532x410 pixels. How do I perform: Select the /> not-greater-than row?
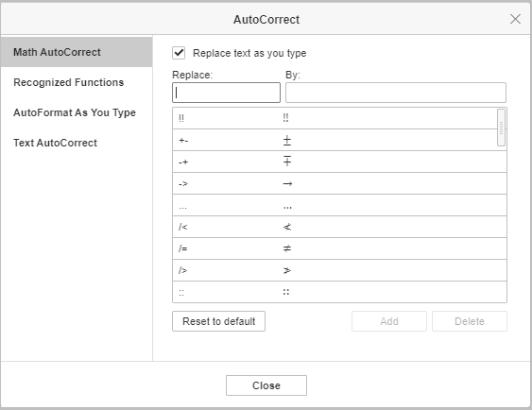coord(339,270)
